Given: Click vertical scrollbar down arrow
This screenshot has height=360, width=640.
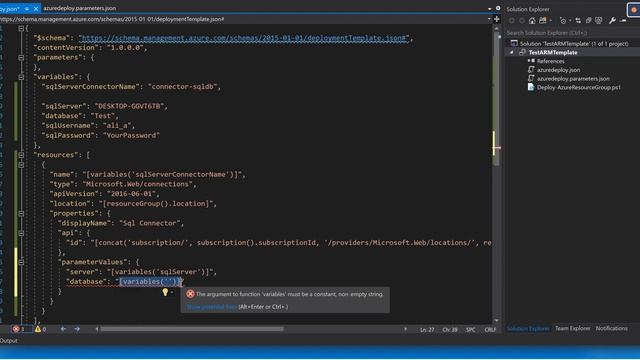Looking at the screenshot, I should [x=496, y=320].
